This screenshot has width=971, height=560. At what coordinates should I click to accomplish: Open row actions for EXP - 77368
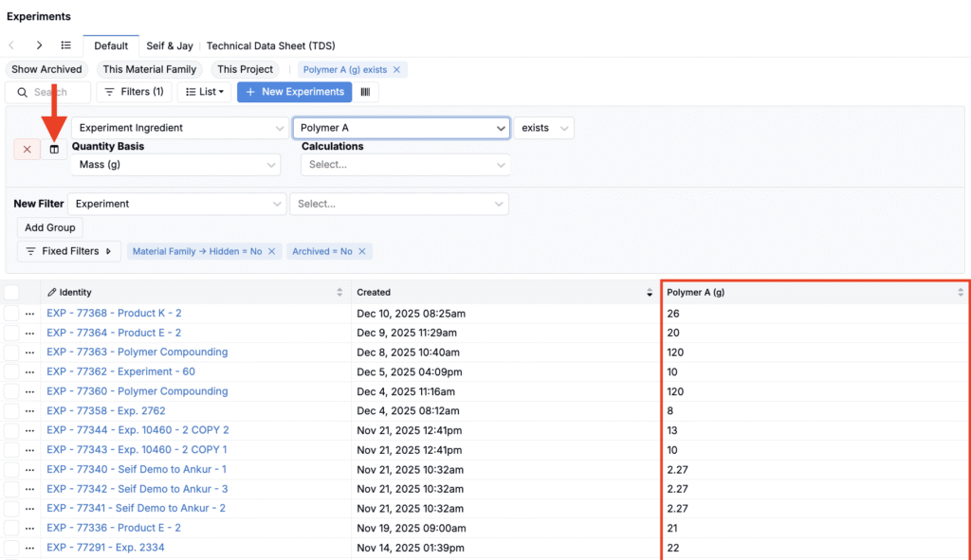pos(30,314)
